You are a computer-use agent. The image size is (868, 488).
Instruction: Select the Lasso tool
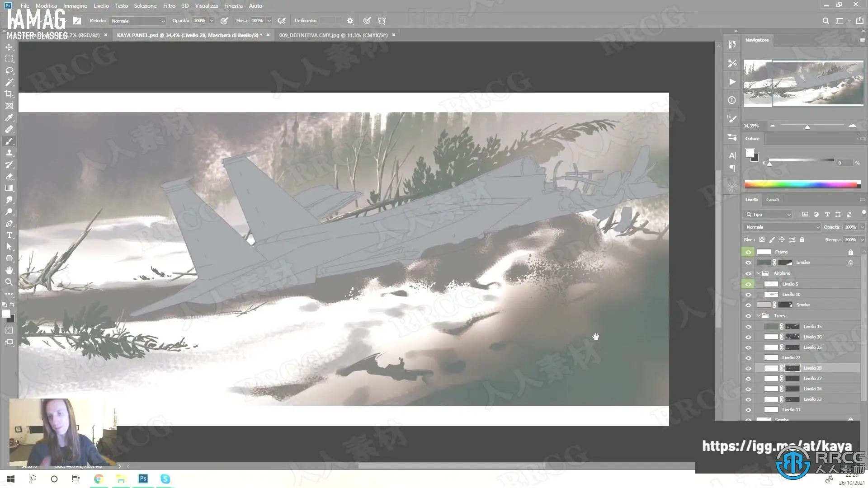coord(9,71)
